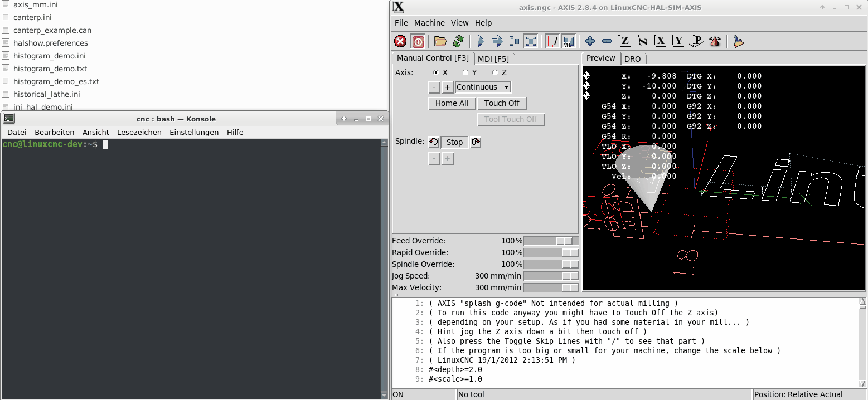Click the spindle Stop button
Screen dimensions: 868x400
coord(454,142)
